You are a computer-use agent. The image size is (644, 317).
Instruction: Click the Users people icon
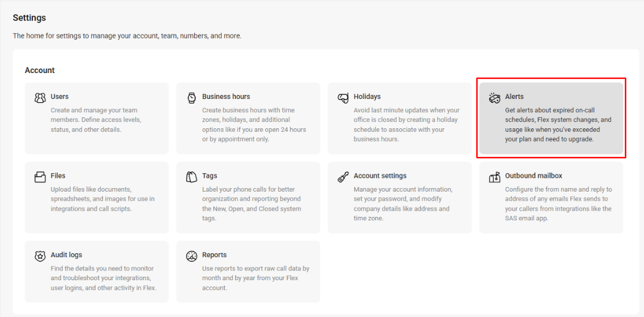click(x=40, y=98)
